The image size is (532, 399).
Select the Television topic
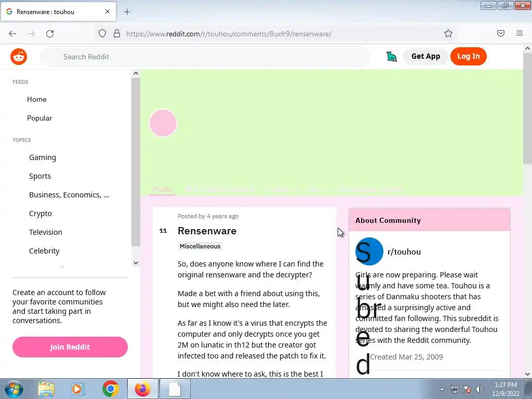[46, 232]
